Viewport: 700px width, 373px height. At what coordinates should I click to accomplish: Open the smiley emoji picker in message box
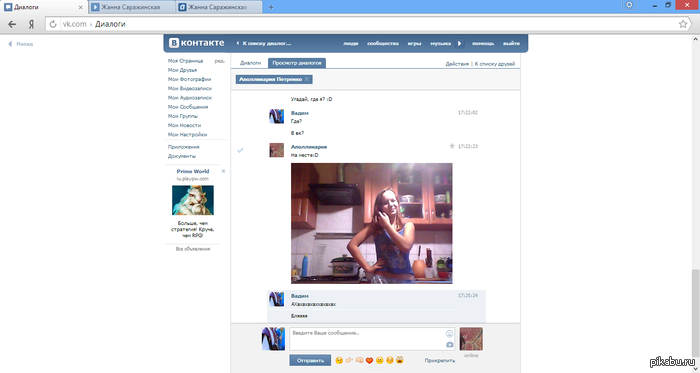[x=450, y=334]
